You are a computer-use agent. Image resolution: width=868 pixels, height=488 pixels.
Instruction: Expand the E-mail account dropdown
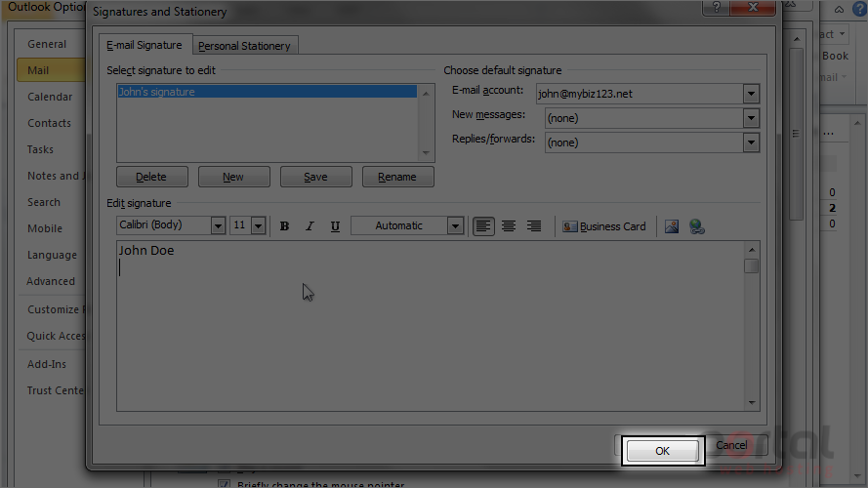point(751,94)
